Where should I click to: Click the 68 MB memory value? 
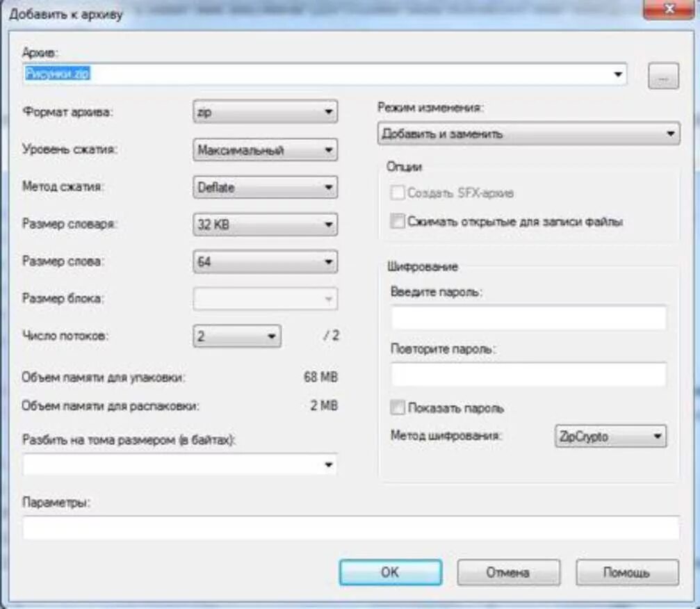tap(320, 377)
